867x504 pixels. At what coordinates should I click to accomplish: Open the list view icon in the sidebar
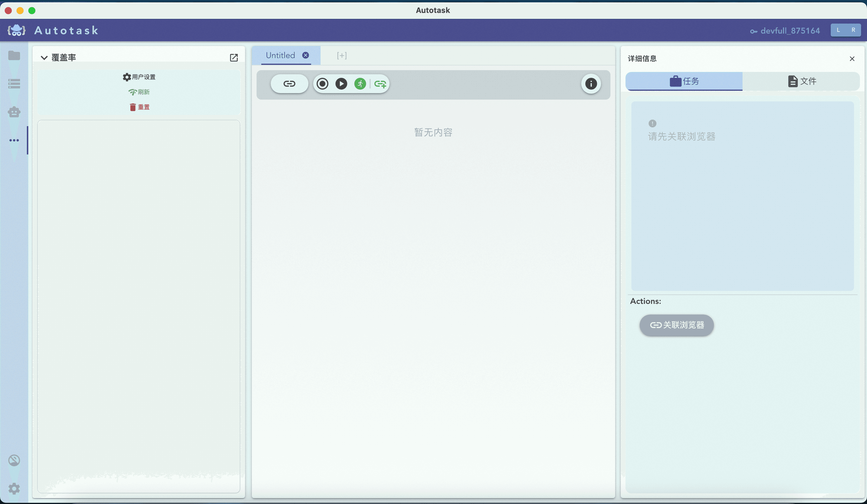tap(14, 83)
